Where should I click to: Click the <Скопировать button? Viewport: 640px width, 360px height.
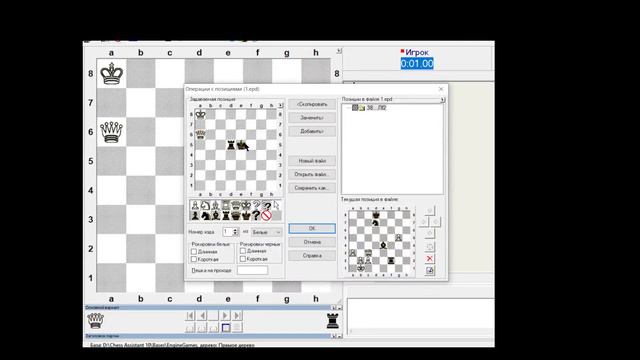(312, 104)
